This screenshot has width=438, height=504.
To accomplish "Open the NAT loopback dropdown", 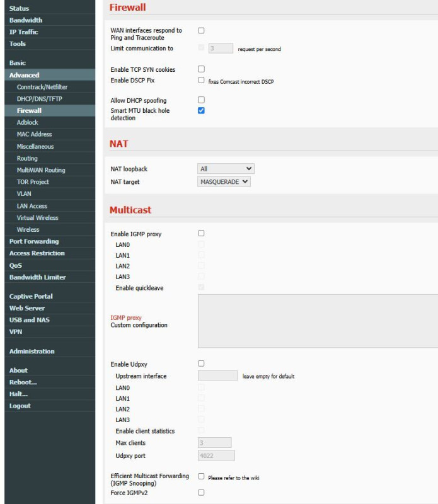I will coord(226,169).
